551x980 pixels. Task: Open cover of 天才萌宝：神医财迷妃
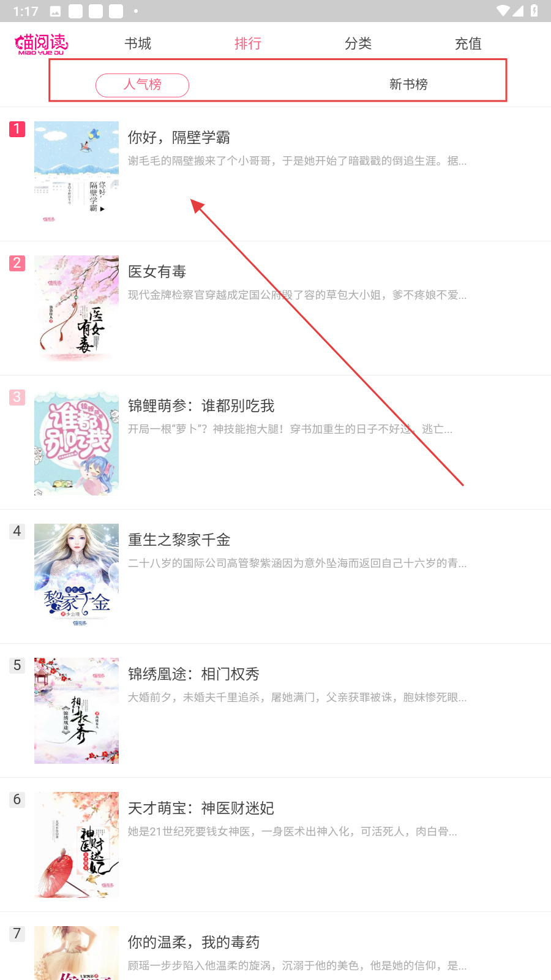point(77,845)
